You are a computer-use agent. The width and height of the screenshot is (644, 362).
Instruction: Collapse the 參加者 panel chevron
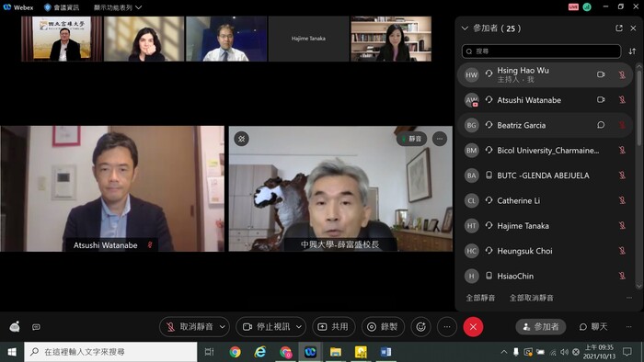click(465, 28)
